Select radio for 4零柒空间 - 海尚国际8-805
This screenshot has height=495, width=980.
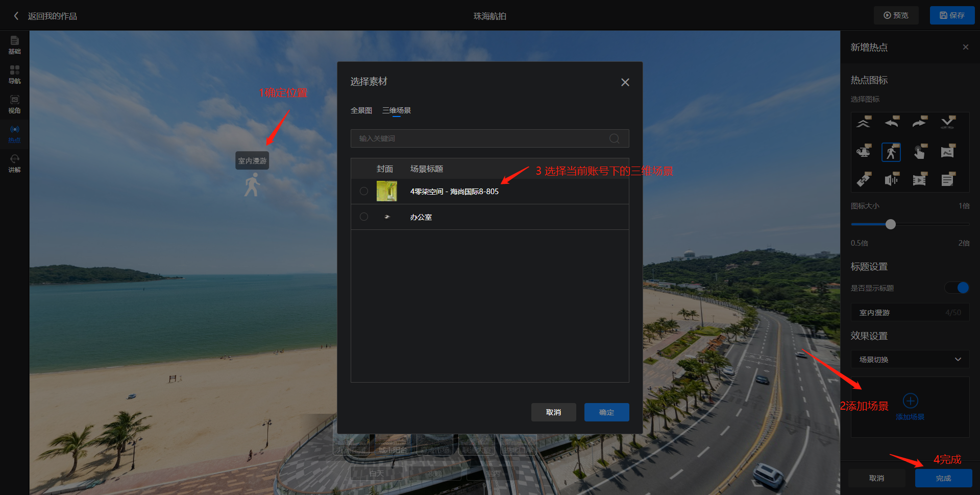point(364,191)
